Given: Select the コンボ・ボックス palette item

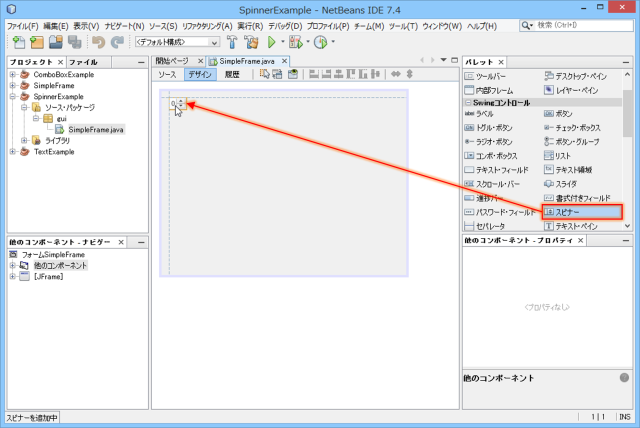Looking at the screenshot, I should tap(491, 156).
